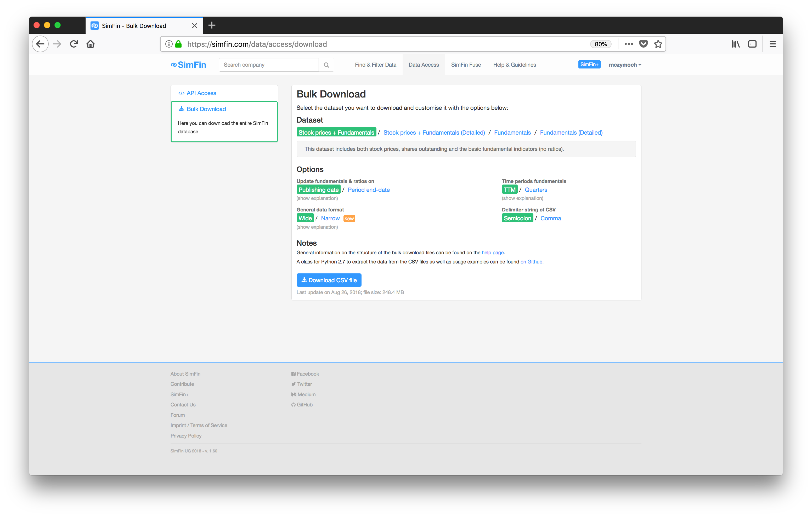Image resolution: width=812 pixels, height=517 pixels.
Task: Save page to Pocket icon
Action: pos(643,44)
